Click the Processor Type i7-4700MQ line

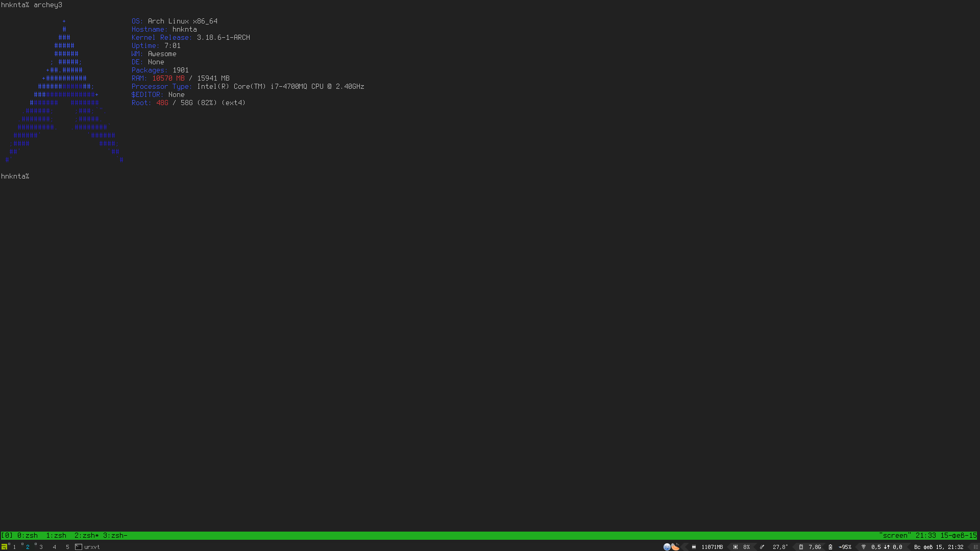coord(248,87)
